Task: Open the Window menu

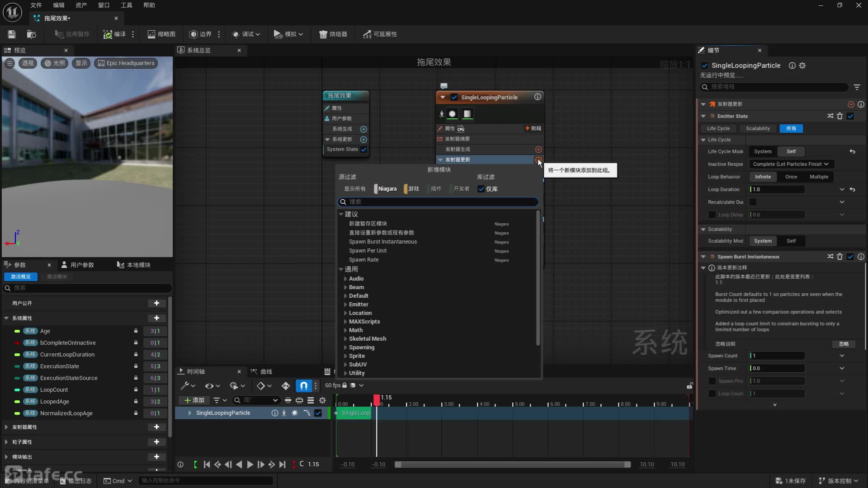Action: 104,5
